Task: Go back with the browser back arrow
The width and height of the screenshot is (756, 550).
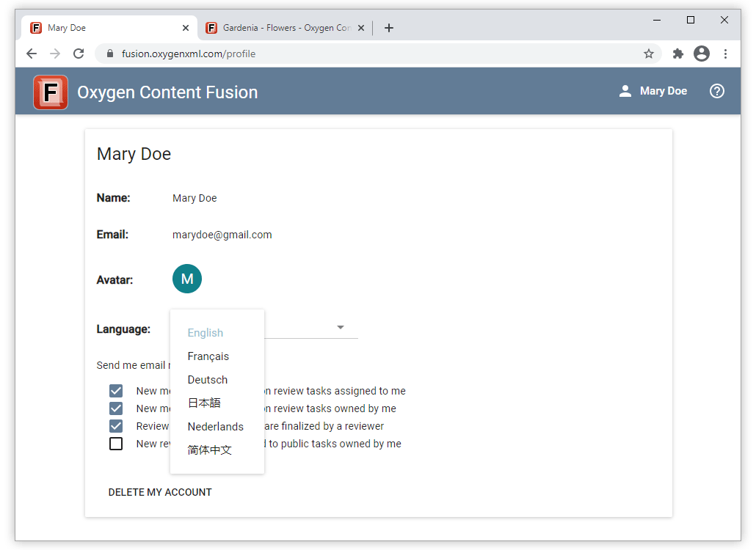Action: coord(32,54)
